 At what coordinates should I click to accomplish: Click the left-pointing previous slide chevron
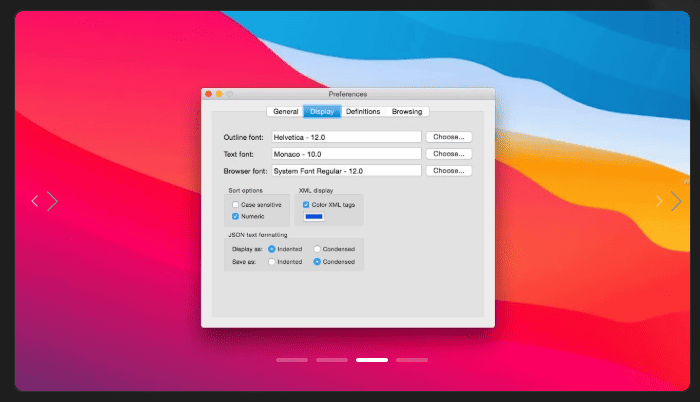[35, 201]
